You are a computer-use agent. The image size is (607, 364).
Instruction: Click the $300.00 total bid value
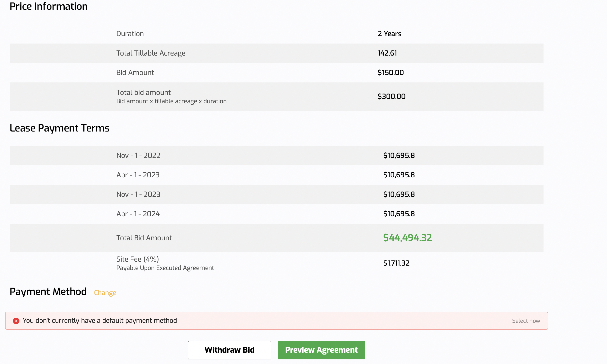coord(391,96)
